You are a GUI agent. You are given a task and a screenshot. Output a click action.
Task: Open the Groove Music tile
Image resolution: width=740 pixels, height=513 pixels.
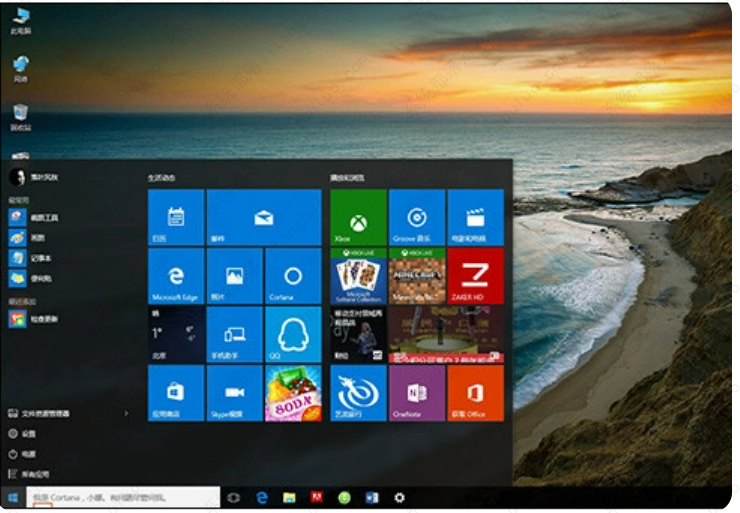click(417, 217)
